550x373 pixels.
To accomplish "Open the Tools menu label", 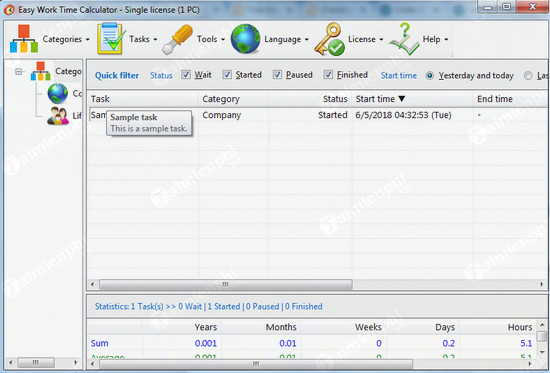I will [x=207, y=39].
